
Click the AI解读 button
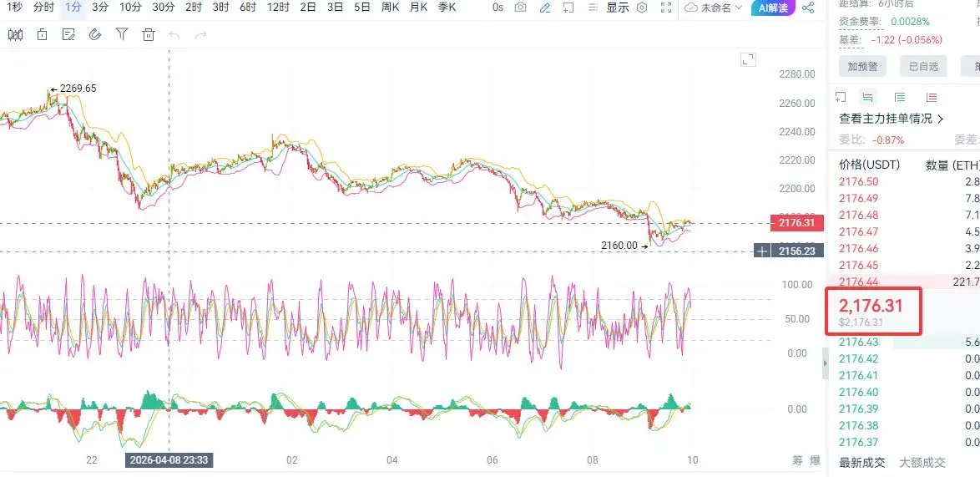click(x=773, y=8)
